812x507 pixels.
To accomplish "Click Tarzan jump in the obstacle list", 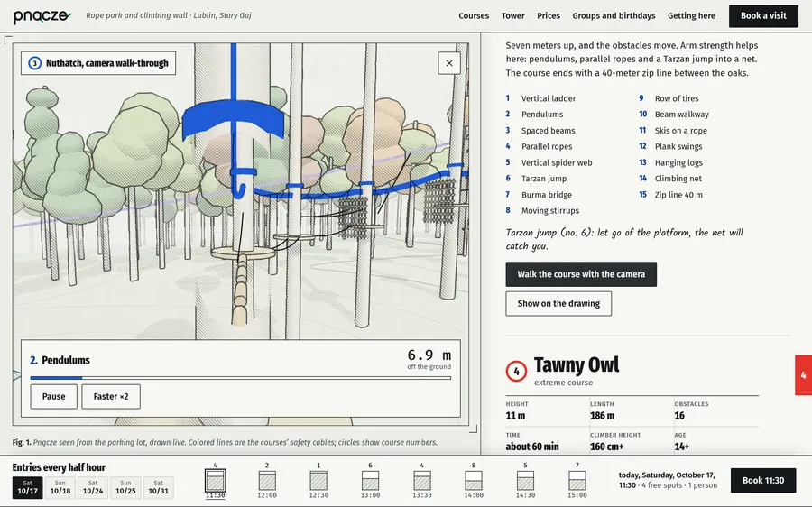I will coord(544,179).
